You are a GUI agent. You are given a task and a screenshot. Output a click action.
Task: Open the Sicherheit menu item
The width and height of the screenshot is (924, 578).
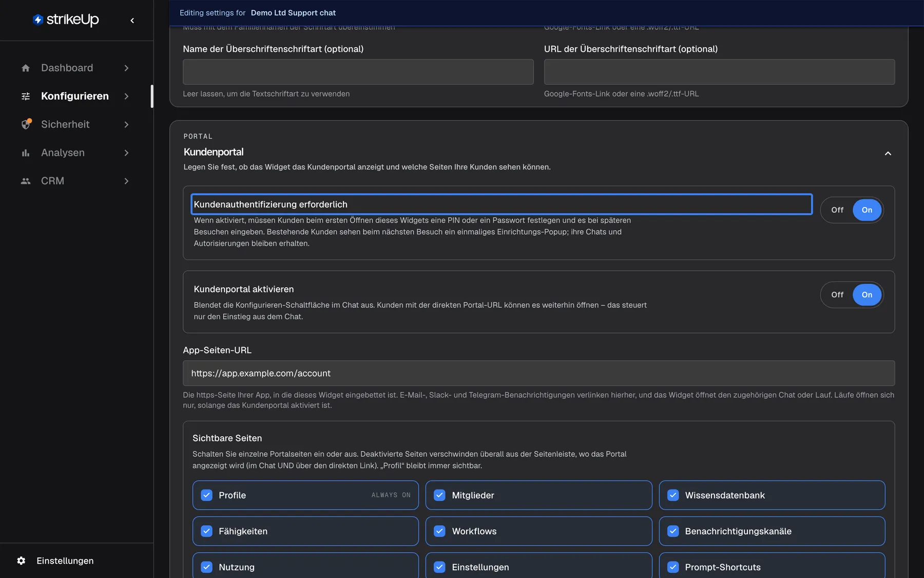pyautogui.click(x=76, y=124)
